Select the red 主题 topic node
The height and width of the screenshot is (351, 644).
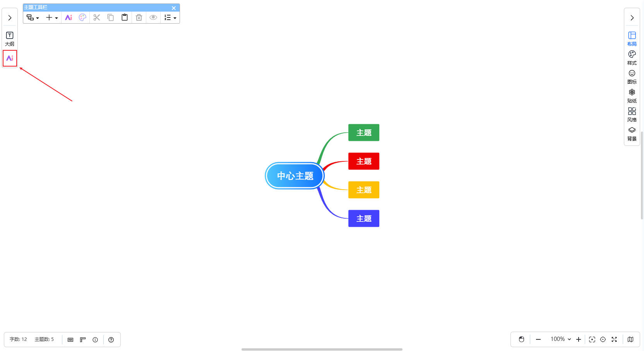(363, 161)
